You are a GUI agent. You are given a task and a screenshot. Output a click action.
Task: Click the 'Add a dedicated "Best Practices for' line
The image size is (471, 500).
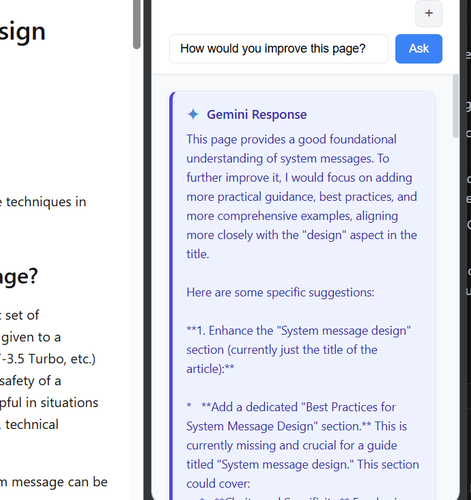click(298, 407)
